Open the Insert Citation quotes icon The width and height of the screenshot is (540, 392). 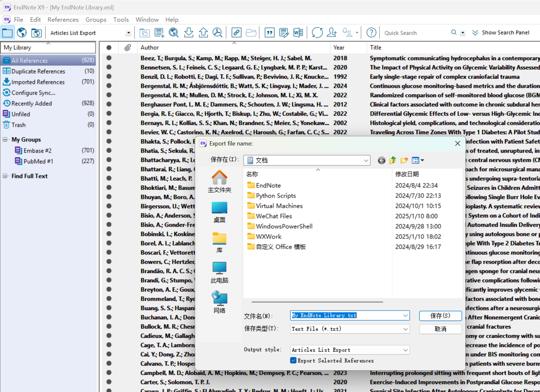click(270, 32)
